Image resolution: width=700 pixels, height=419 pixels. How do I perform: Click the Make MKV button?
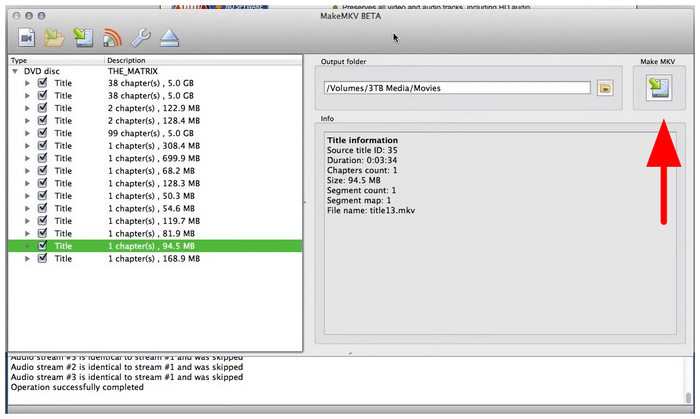click(x=659, y=88)
